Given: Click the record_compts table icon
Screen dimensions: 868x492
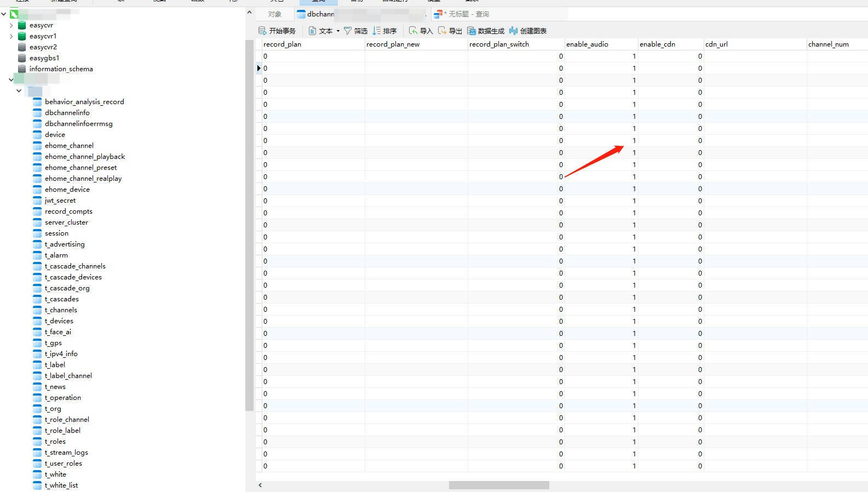Looking at the screenshot, I should (x=37, y=211).
